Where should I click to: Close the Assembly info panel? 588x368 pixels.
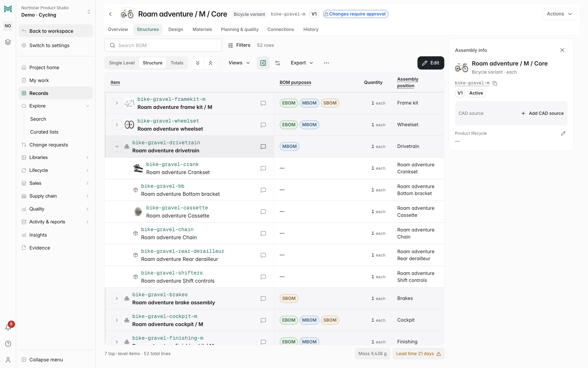[x=562, y=50]
